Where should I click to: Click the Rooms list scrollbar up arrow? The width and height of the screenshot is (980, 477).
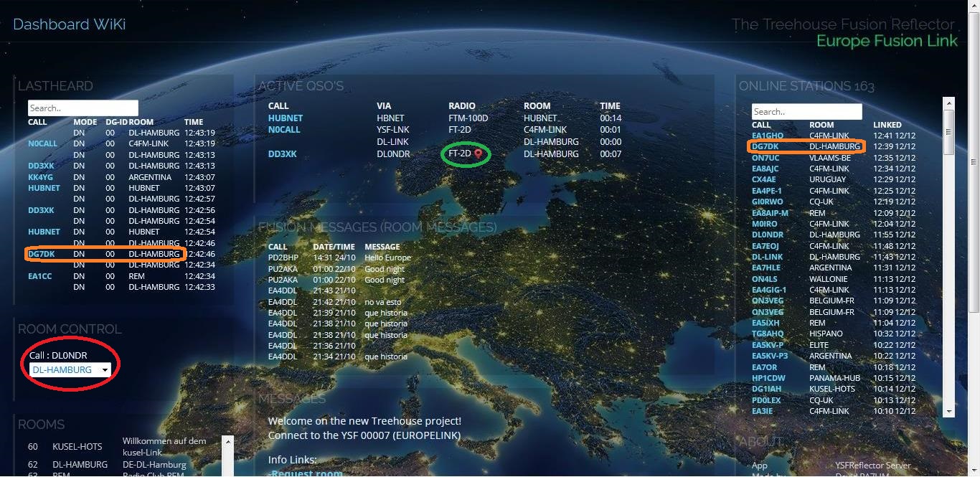click(227, 440)
